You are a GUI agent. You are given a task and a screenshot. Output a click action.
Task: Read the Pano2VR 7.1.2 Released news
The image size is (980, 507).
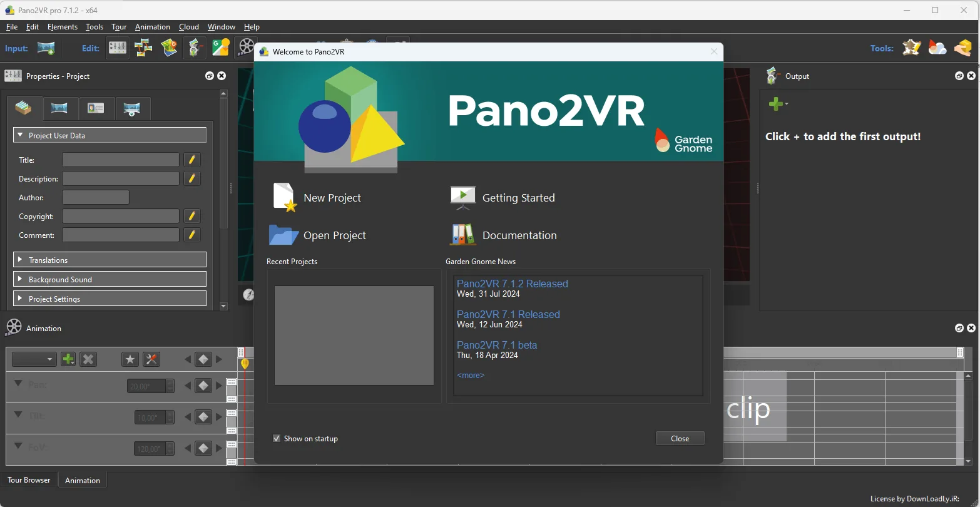coord(513,284)
